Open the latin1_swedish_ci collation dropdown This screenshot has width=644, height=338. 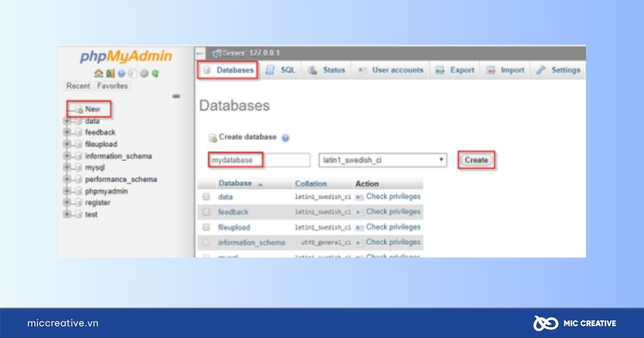(383, 160)
